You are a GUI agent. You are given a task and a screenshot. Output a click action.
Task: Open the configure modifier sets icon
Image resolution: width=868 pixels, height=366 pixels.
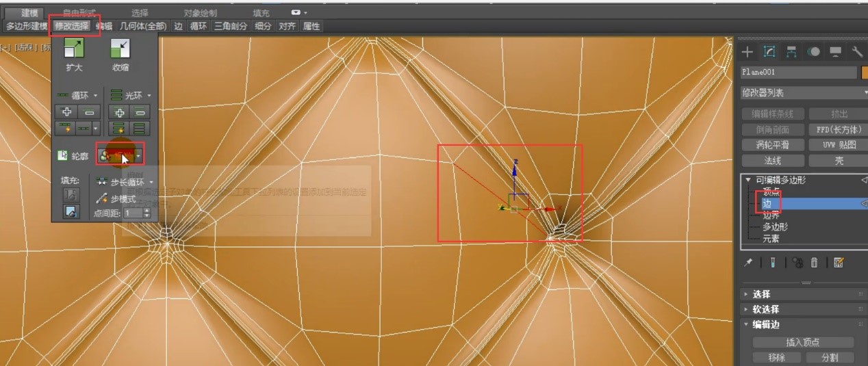[840, 262]
